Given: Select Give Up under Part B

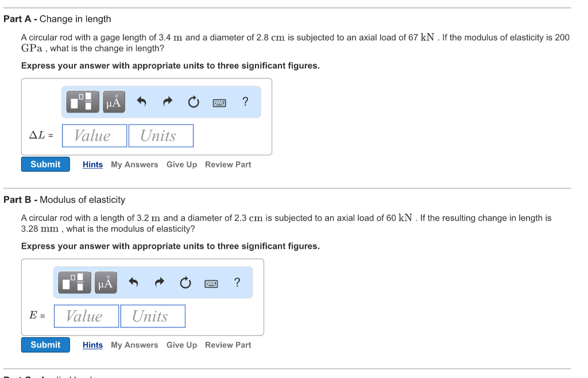Looking at the screenshot, I should [x=181, y=345].
